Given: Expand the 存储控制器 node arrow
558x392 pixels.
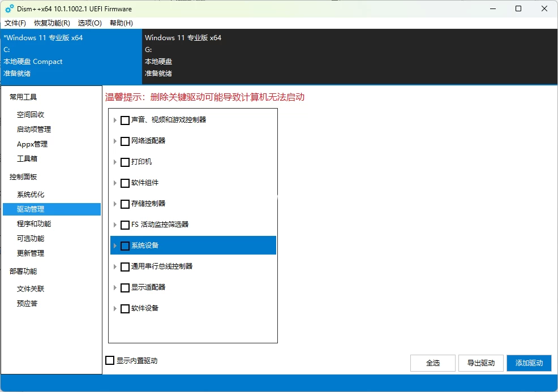Looking at the screenshot, I should point(115,204).
